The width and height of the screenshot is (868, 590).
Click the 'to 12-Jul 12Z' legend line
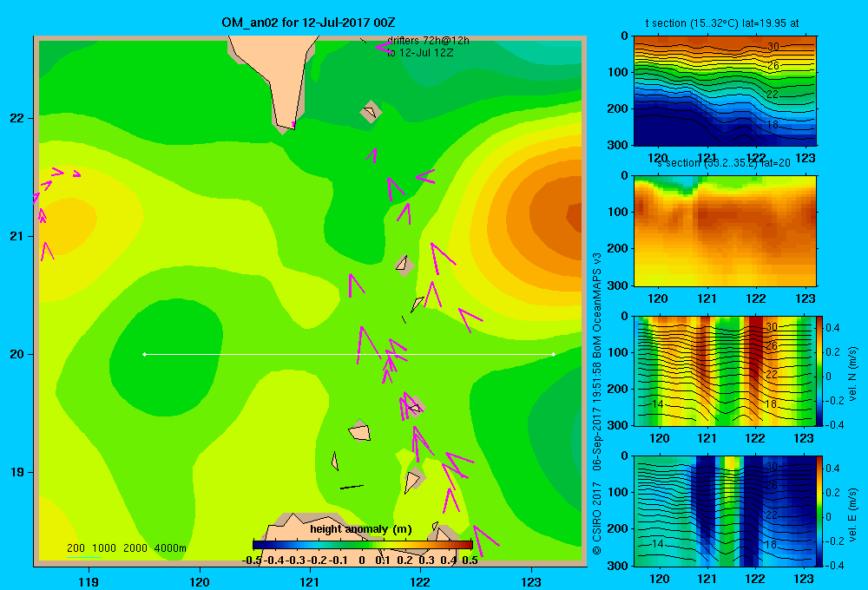tap(420, 53)
